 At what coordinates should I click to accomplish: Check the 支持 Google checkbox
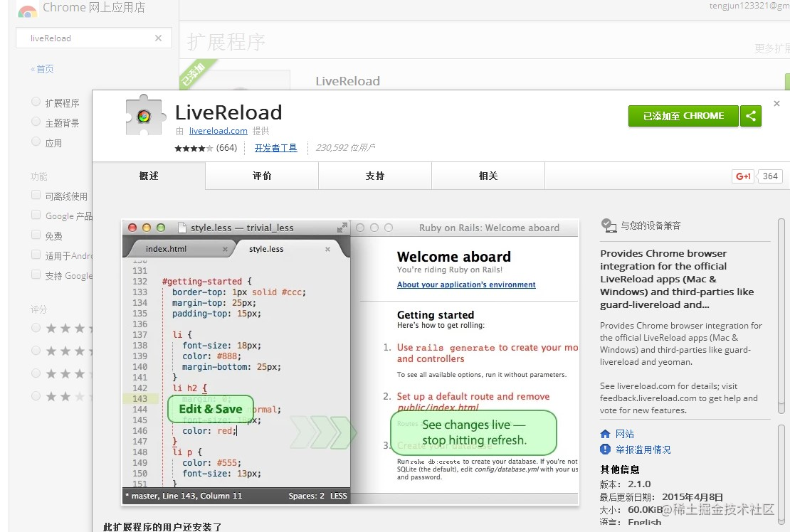36,275
